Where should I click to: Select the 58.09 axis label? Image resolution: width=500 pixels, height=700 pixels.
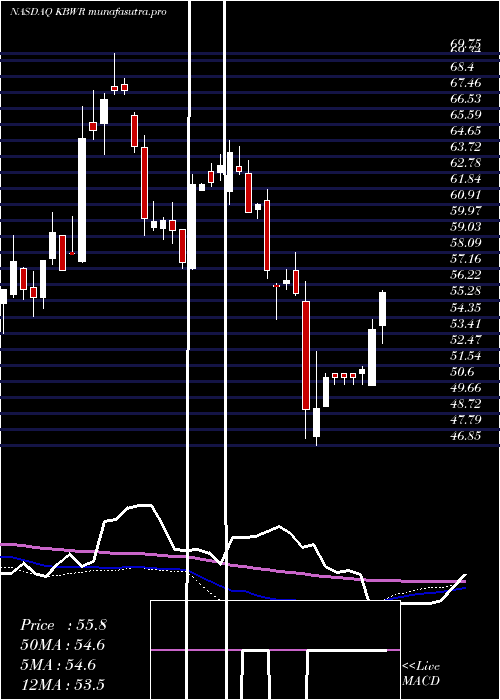pyautogui.click(x=466, y=243)
